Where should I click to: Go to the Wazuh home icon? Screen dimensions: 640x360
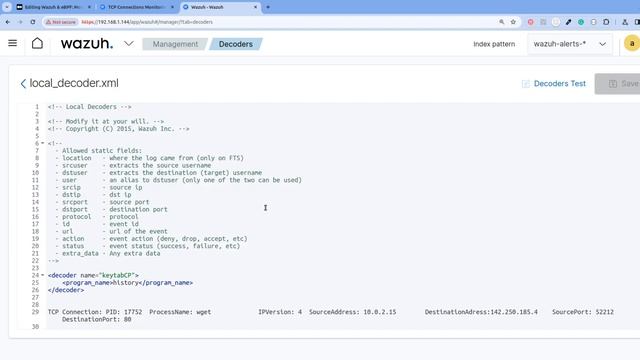point(37,43)
